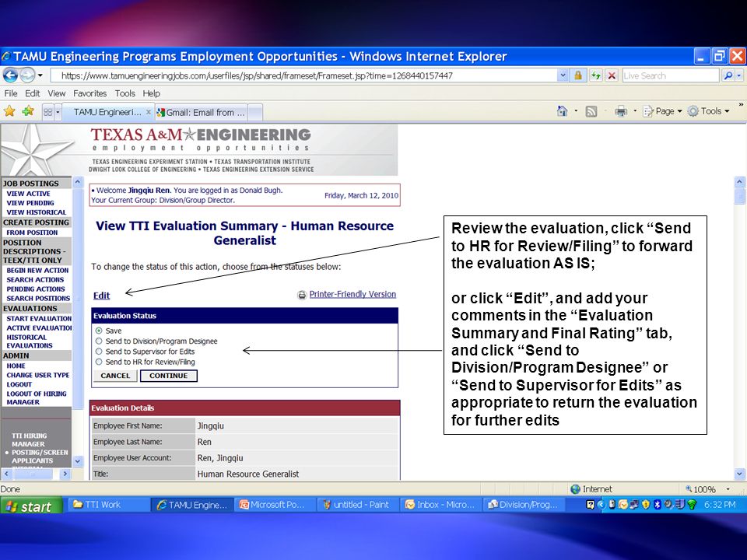Click the security lock icon in address bar

pyautogui.click(x=578, y=75)
